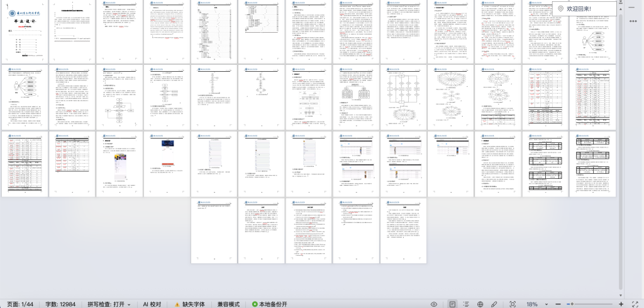
Task: Toggle eye protection mode icon in status bar
Action: (434, 304)
